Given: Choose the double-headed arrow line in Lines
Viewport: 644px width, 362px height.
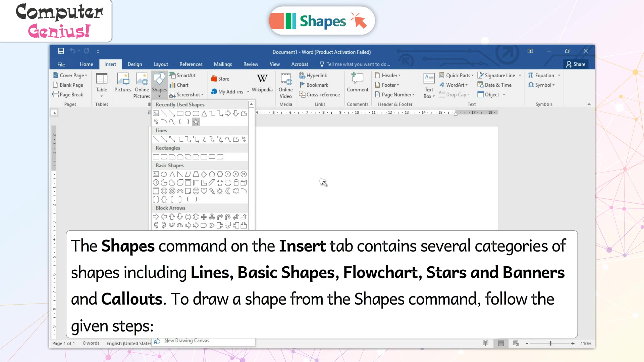Looking at the screenshot, I should [172, 139].
